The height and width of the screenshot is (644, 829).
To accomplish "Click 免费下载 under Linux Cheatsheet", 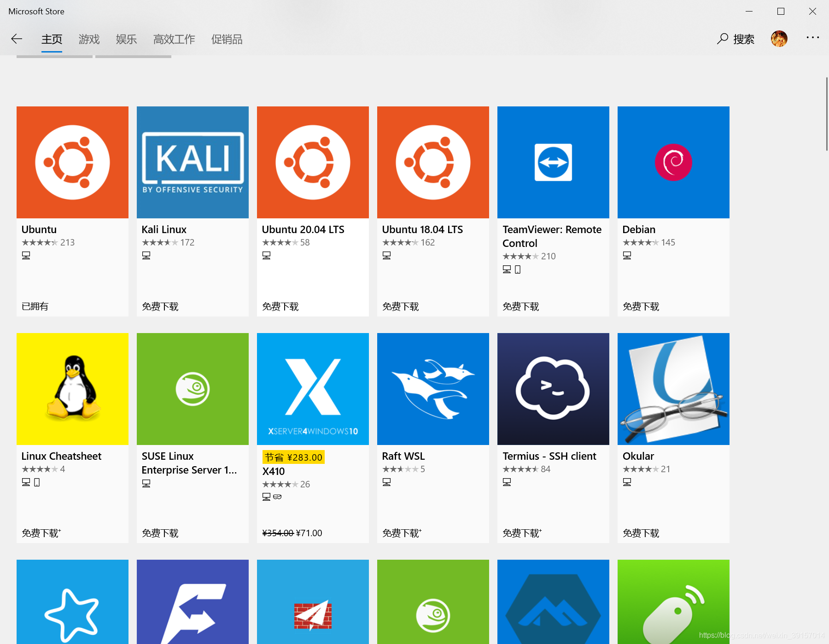I will [x=41, y=533].
